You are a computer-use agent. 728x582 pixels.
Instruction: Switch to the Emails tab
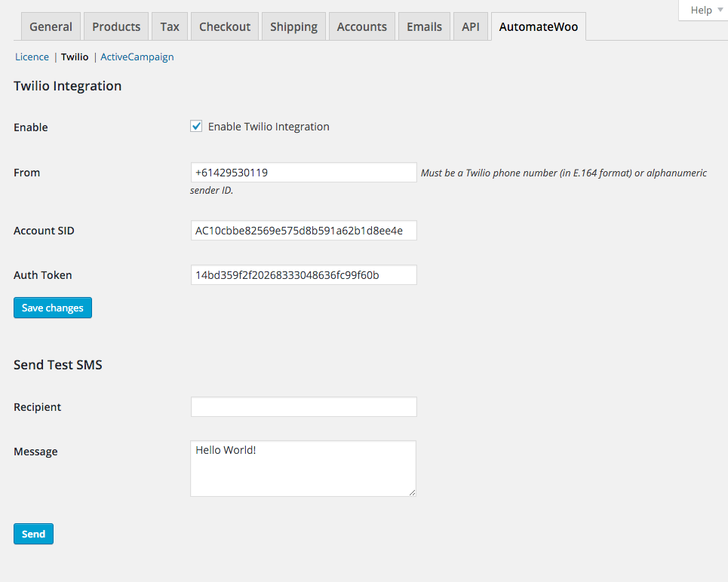click(424, 26)
